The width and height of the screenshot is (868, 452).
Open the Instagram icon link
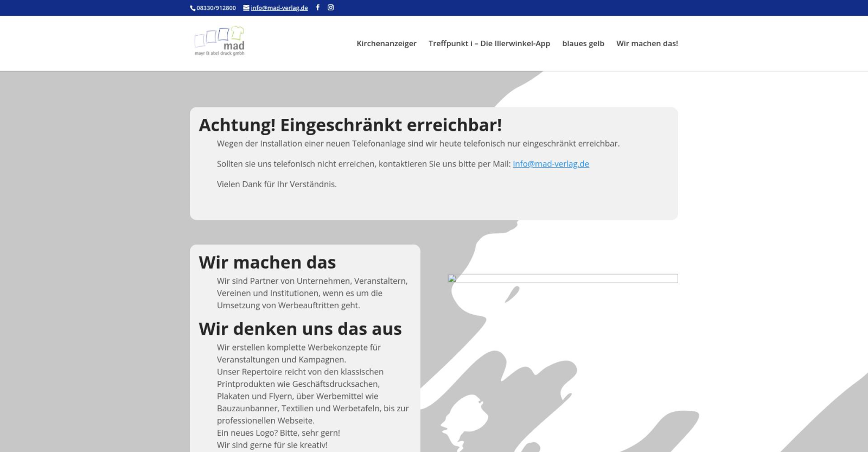pyautogui.click(x=330, y=8)
